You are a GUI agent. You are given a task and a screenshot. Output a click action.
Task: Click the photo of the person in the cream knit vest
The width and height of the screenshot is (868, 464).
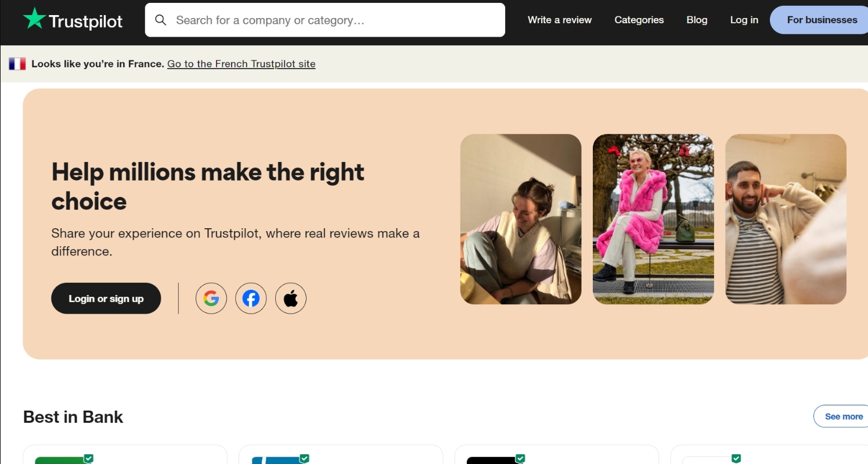521,219
